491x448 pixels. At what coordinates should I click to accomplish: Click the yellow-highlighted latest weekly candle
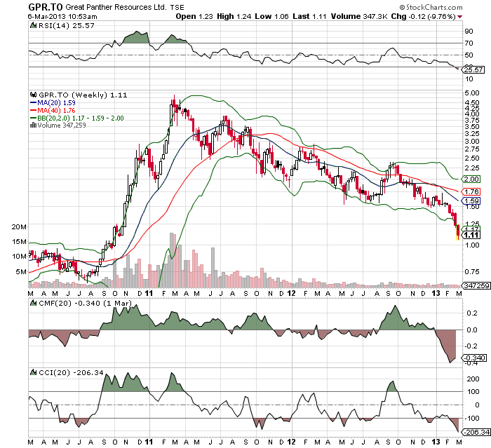pos(458,232)
